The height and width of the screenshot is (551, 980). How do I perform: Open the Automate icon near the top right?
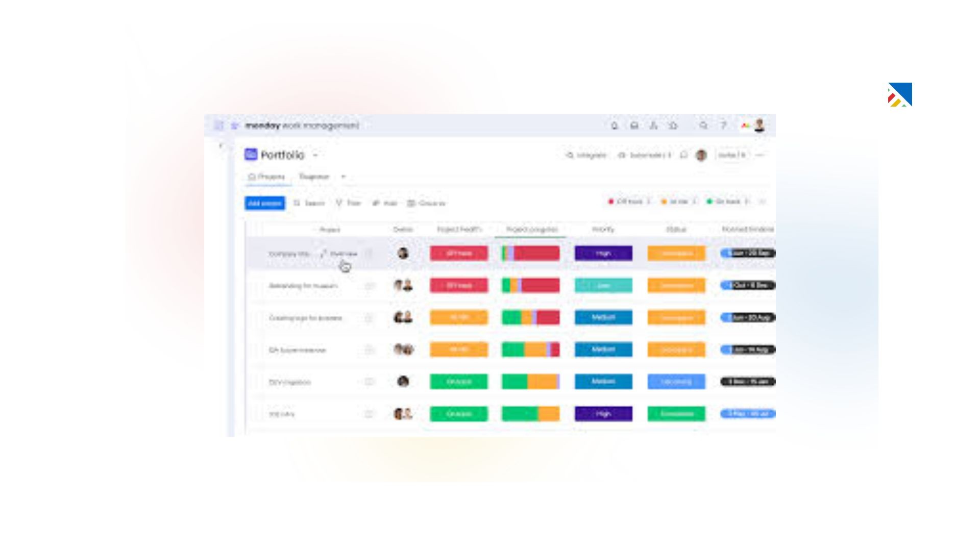click(x=623, y=155)
